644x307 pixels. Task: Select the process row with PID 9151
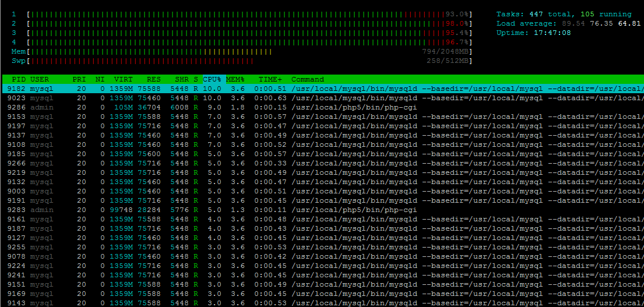coord(323,284)
